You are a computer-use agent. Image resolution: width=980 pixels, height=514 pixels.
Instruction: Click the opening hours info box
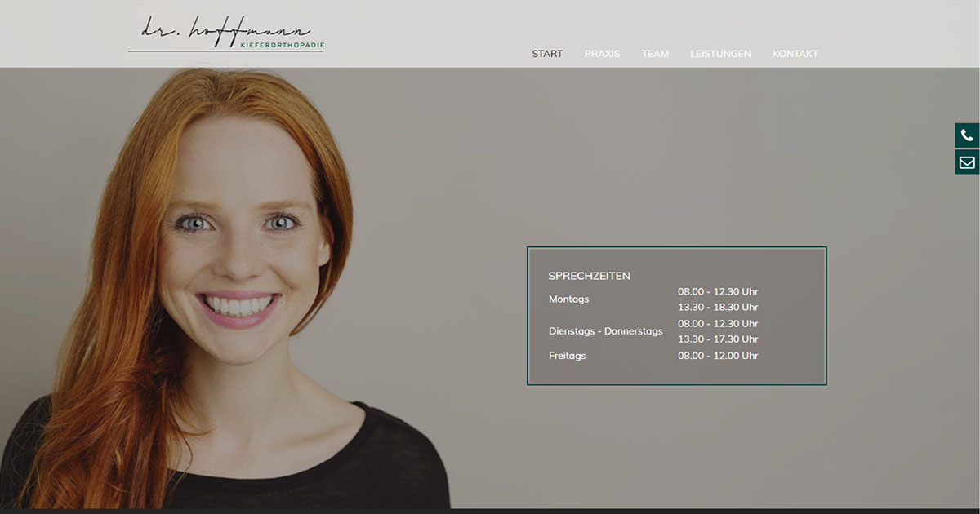pos(678,314)
